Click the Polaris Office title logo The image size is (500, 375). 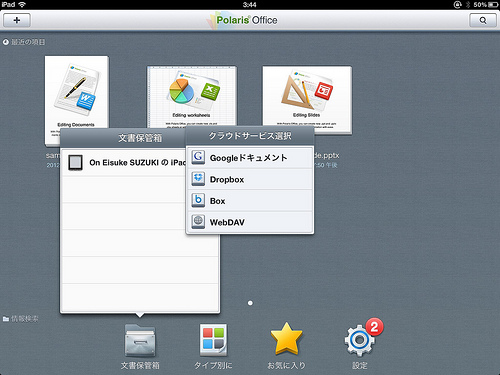(242, 20)
